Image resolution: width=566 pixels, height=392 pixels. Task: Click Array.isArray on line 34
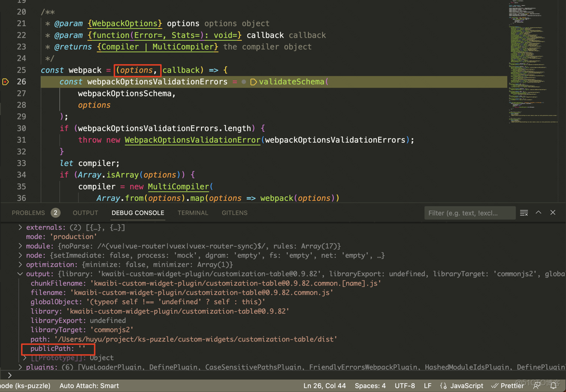pos(108,175)
